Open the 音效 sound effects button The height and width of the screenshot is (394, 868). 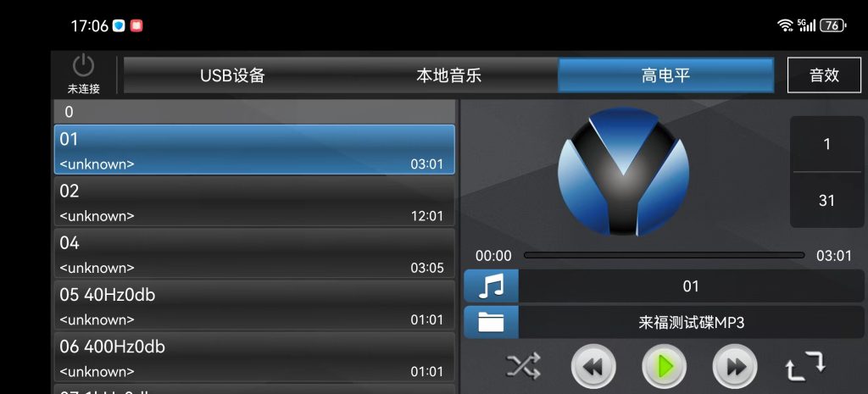(824, 75)
